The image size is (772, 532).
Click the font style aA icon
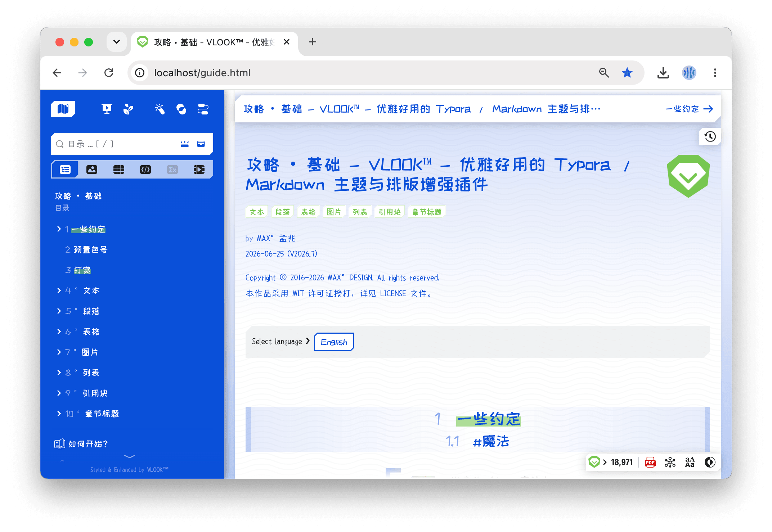(690, 462)
